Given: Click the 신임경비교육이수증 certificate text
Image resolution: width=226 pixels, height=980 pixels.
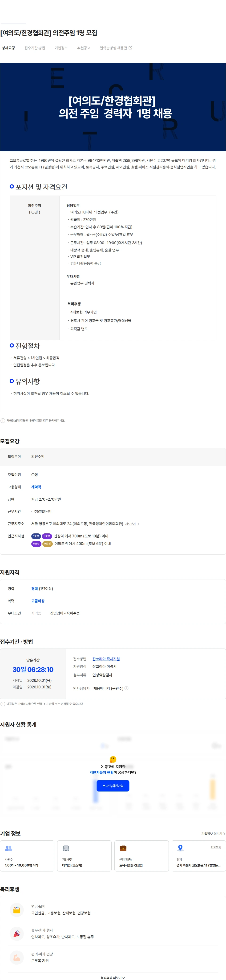Looking at the screenshot, I should pyautogui.click(x=65, y=613).
